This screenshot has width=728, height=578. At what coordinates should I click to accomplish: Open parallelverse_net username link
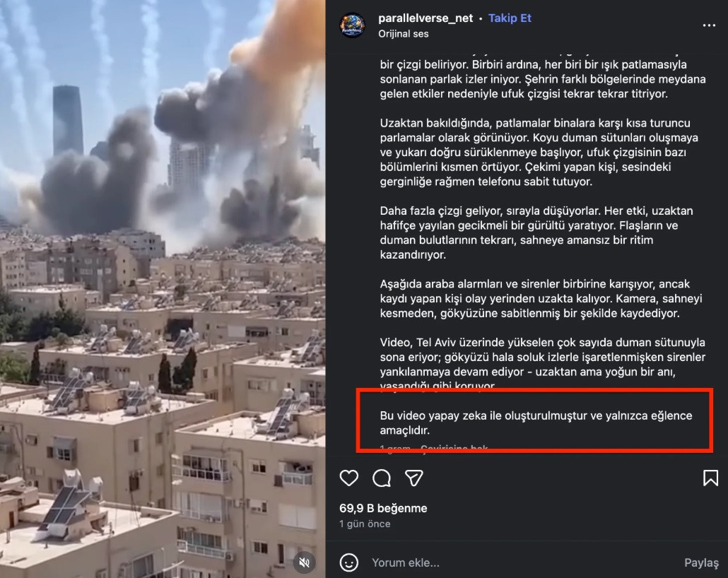425,18
